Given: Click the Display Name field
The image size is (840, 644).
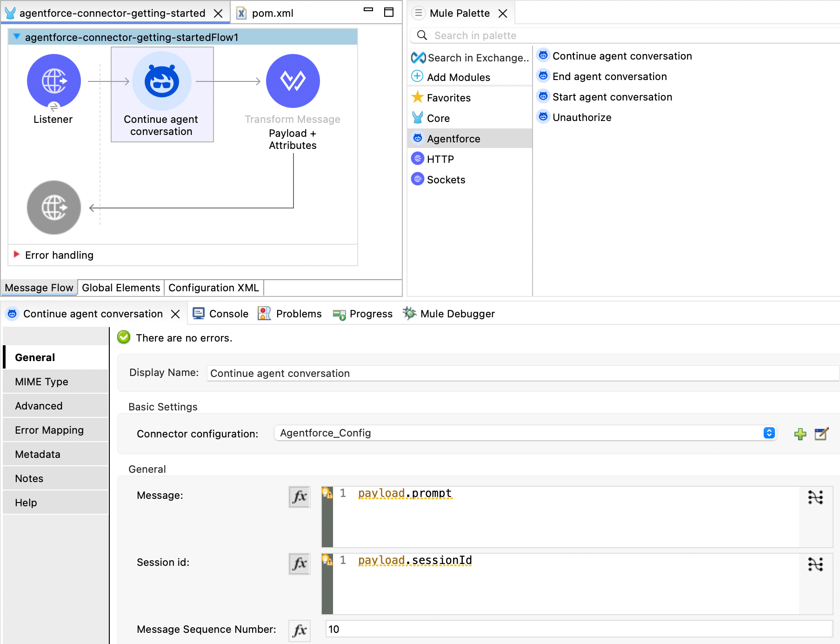Looking at the screenshot, I should (523, 373).
